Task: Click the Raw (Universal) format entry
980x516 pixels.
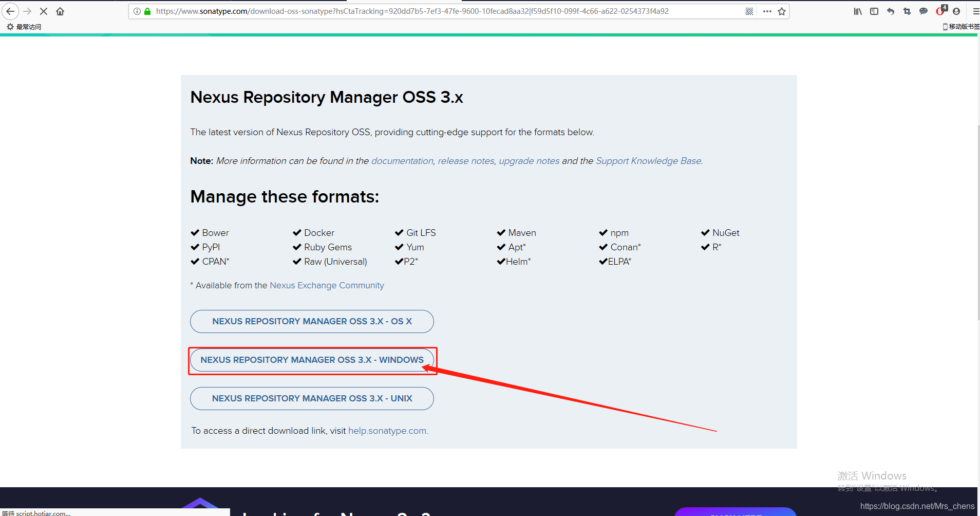Action: coord(330,262)
